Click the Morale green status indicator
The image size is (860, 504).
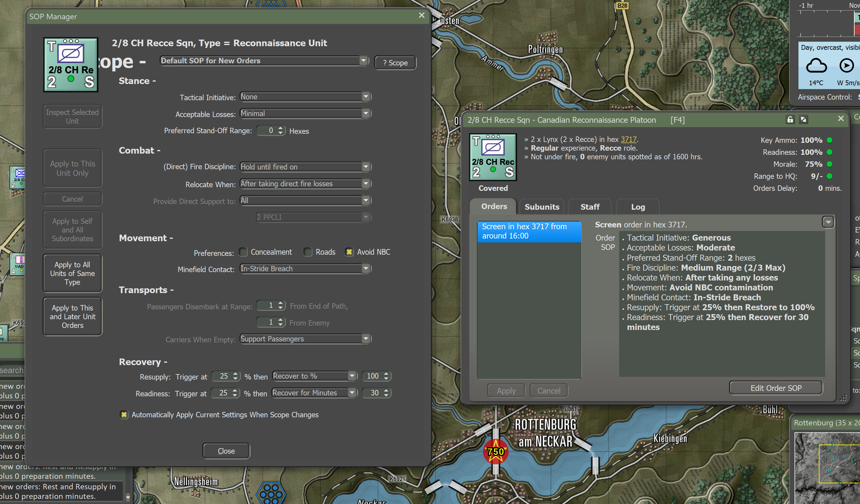830,164
